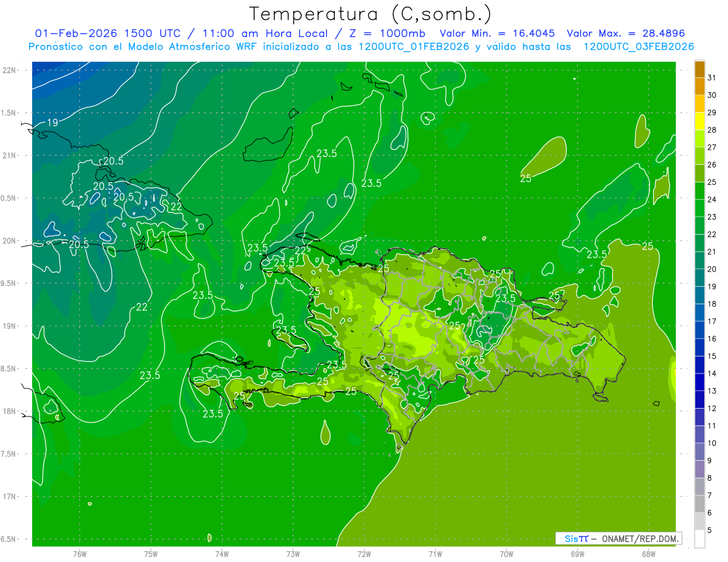Click latitude axis label "19N"
Viewport: 728px width, 562px height.
pos(10,326)
